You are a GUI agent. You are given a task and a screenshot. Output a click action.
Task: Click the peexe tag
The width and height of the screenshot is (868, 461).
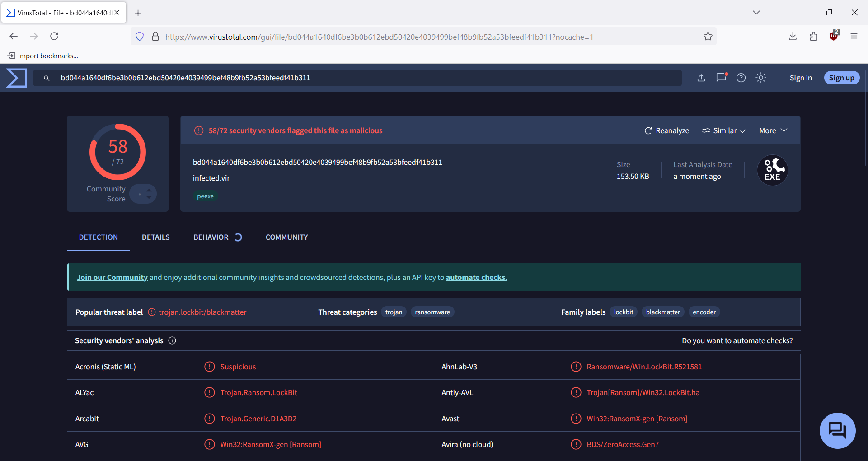(x=206, y=196)
